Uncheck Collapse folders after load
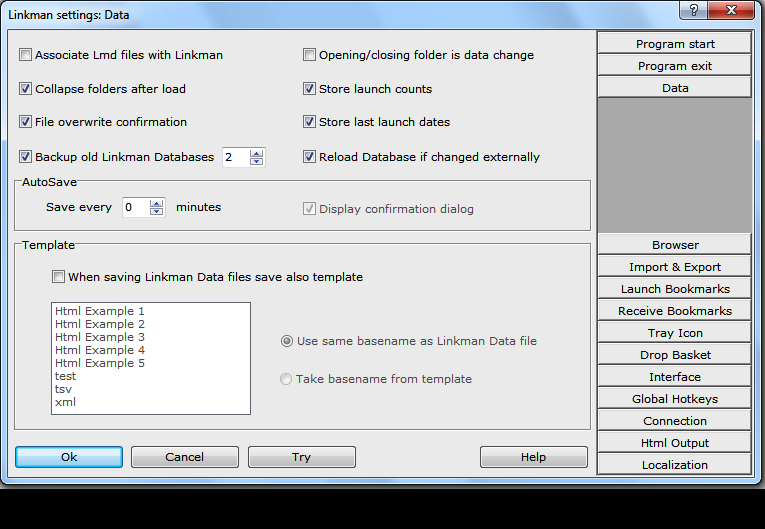765x529 pixels. click(25, 89)
